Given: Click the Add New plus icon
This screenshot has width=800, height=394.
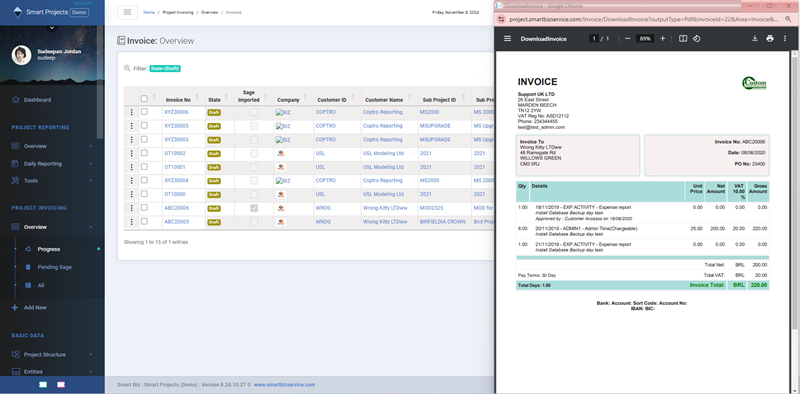Looking at the screenshot, I should click(15, 308).
